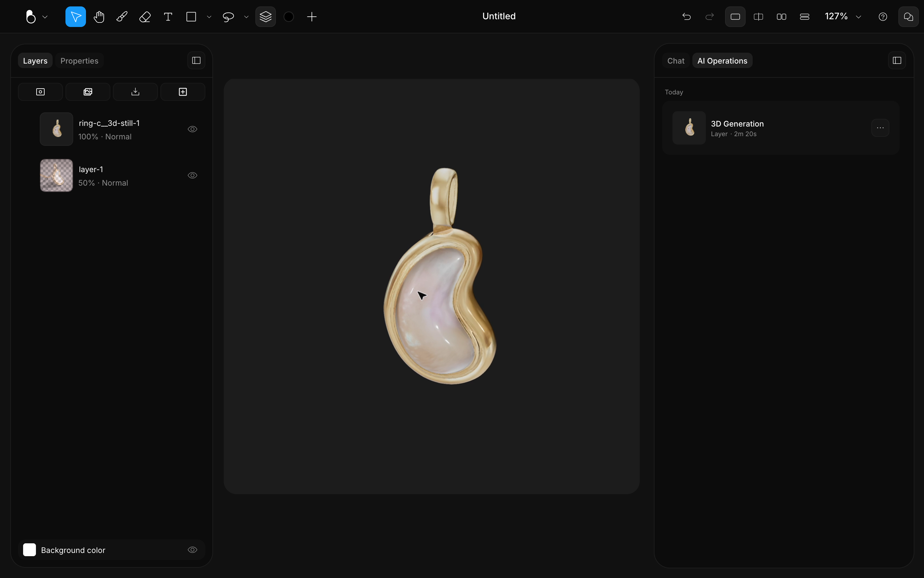Switch to the AI Operations tab
Viewport: 924px width, 578px height.
pyautogui.click(x=723, y=61)
